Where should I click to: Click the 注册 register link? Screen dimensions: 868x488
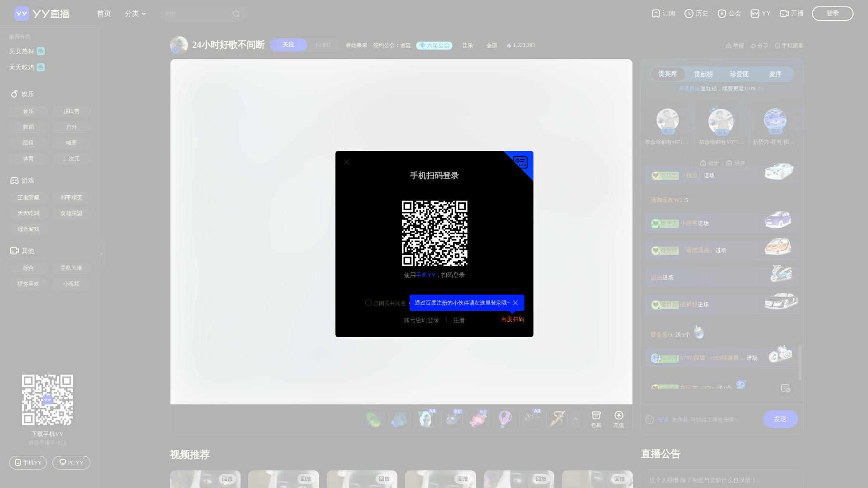coord(459,320)
